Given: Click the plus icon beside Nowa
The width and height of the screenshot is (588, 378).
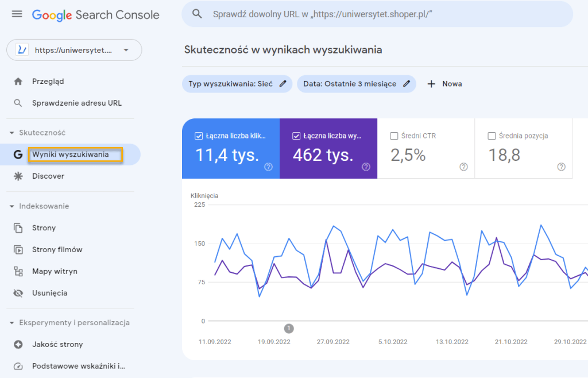Looking at the screenshot, I should 431,84.
